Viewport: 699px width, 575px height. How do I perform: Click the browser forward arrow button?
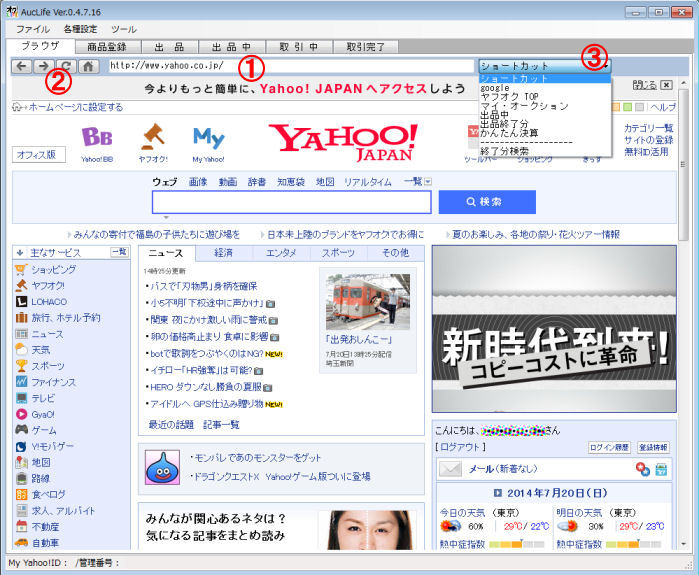(44, 66)
